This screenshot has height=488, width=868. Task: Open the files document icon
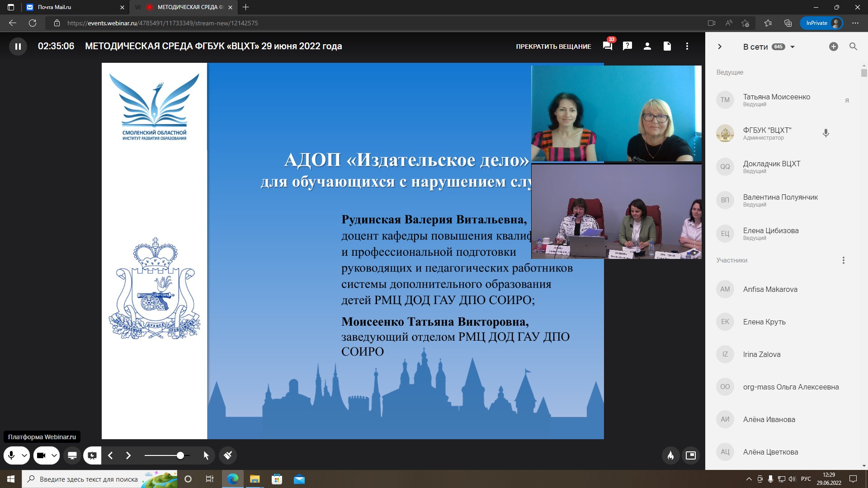tap(667, 46)
